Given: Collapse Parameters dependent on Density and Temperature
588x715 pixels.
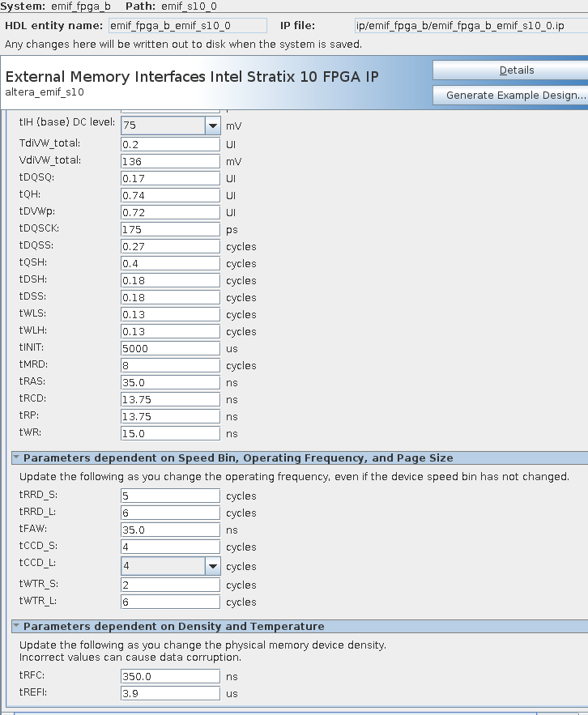Looking at the screenshot, I should tap(16, 626).
